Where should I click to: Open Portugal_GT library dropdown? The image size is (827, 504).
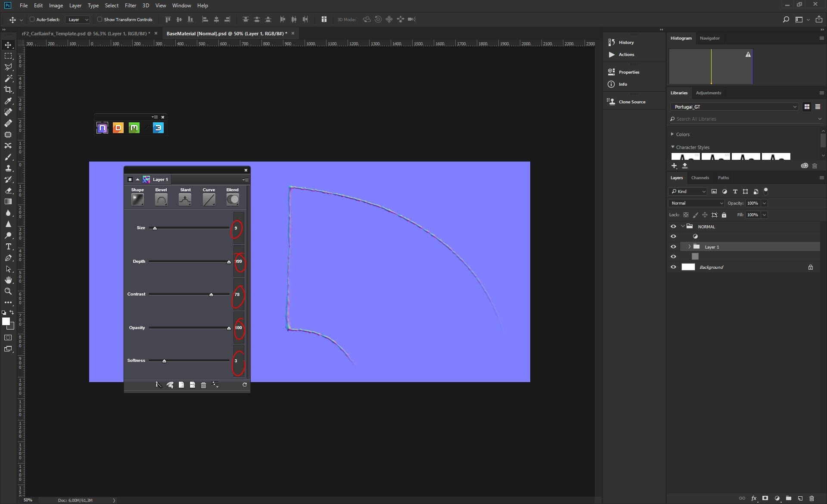point(734,107)
